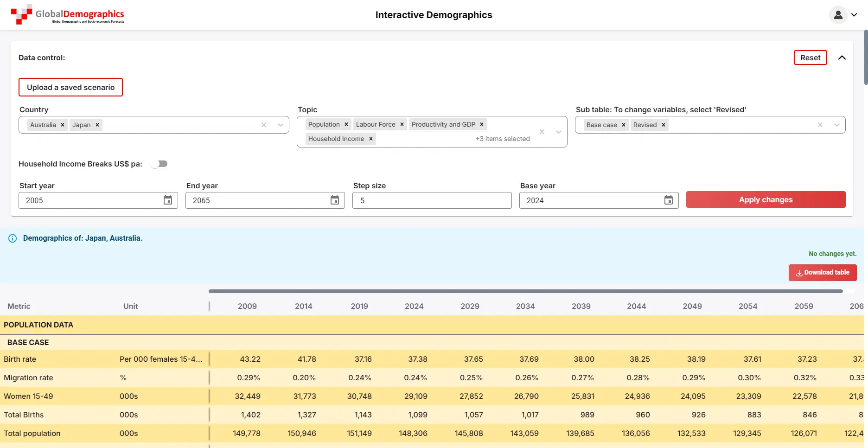Click the Apply changes button
The width and height of the screenshot is (868, 448).
click(x=766, y=199)
